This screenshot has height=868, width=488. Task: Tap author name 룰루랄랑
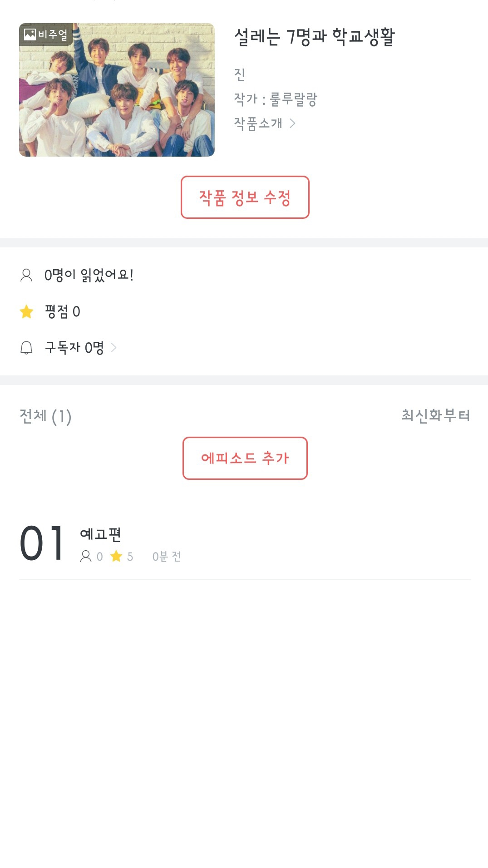(x=293, y=99)
